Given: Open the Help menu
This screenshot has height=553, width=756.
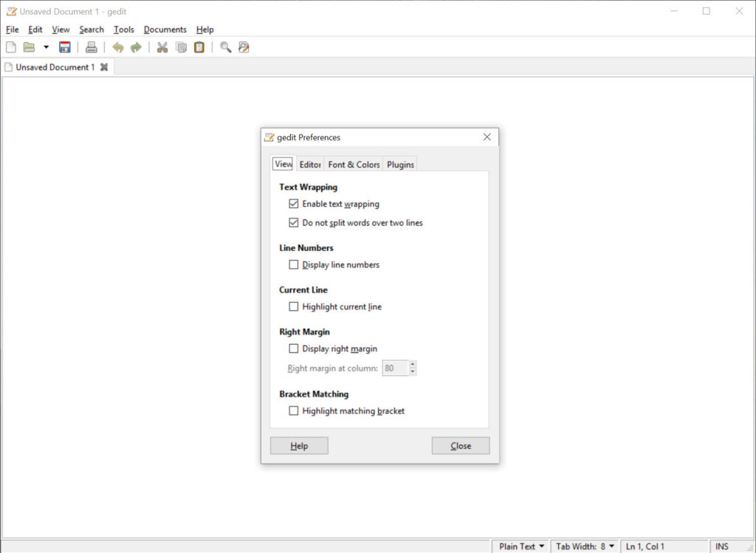Looking at the screenshot, I should pos(205,30).
